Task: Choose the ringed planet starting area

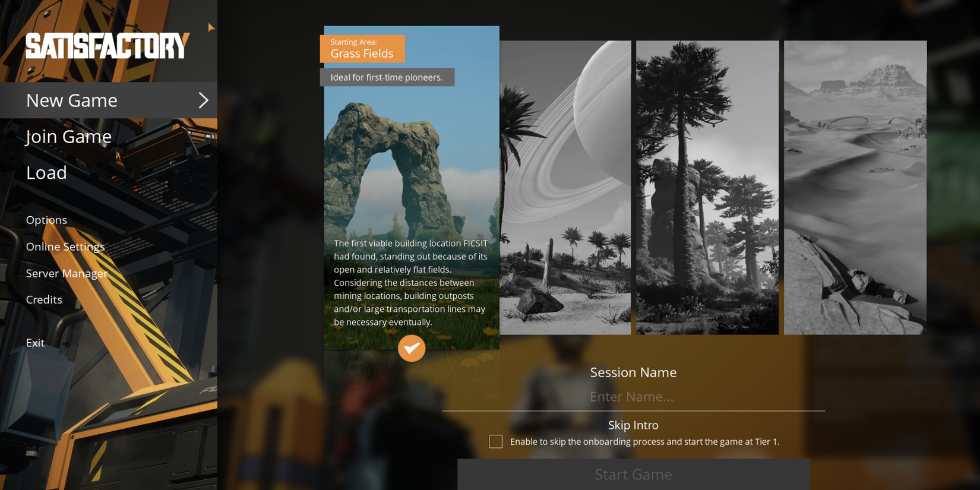Action: click(x=565, y=187)
